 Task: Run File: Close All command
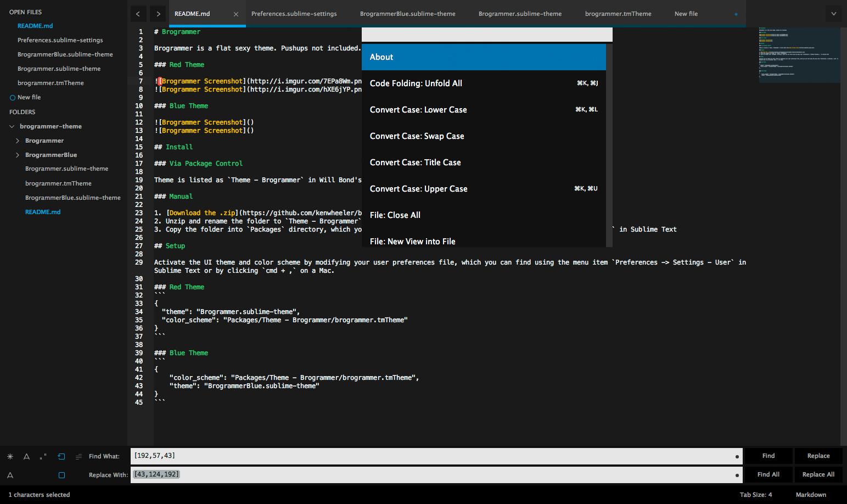[484, 215]
